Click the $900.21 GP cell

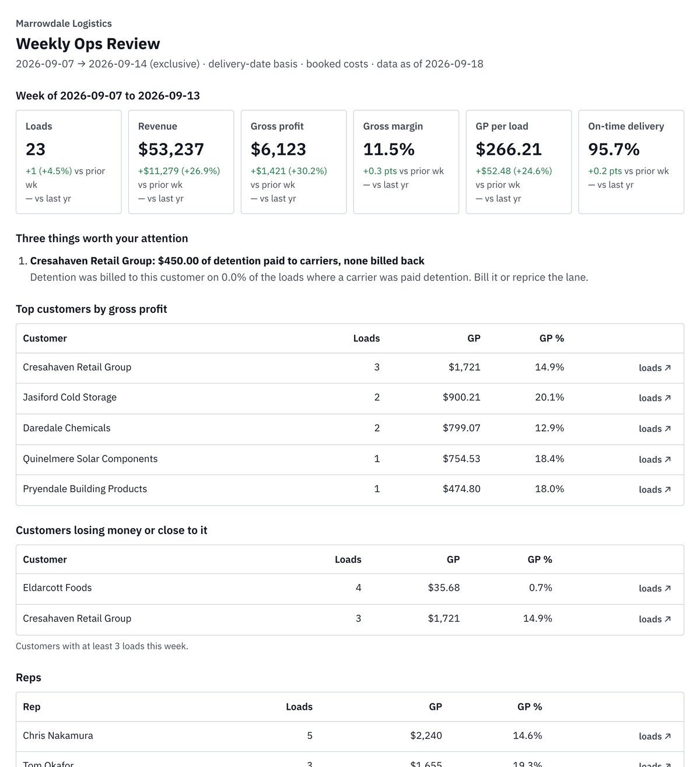[461, 398]
